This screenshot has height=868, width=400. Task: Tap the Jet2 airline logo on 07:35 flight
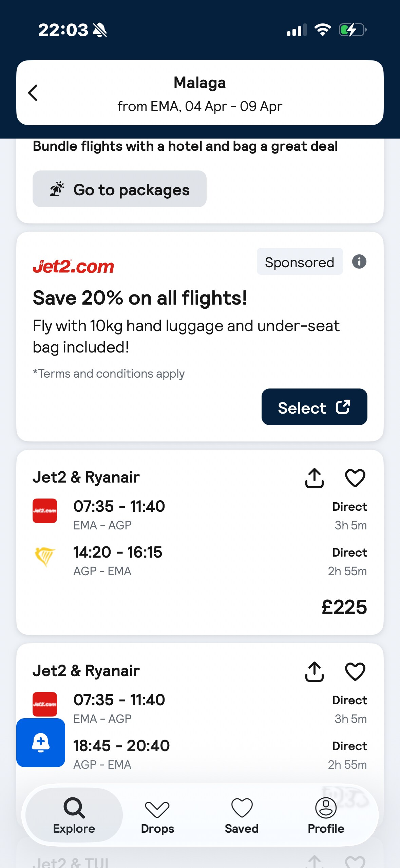click(x=45, y=511)
